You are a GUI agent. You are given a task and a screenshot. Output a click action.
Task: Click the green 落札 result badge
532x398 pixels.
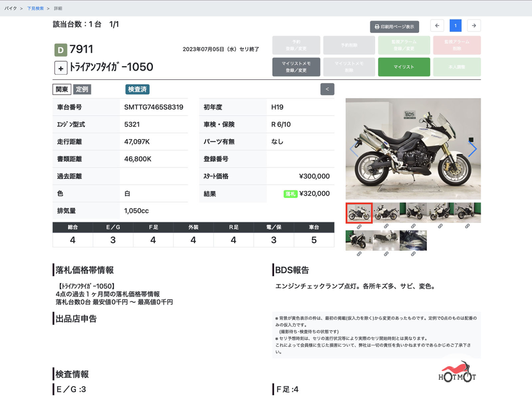(290, 194)
